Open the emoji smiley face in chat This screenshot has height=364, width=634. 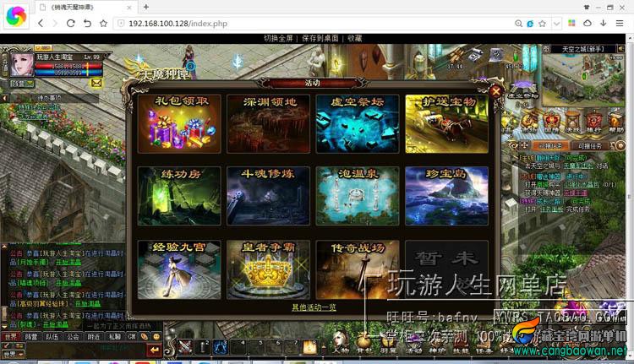coord(156,336)
